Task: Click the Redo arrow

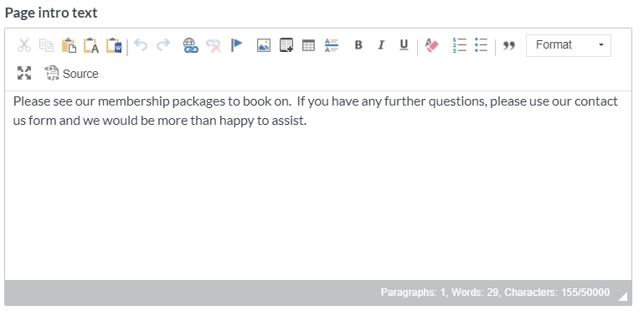Action: [x=163, y=44]
